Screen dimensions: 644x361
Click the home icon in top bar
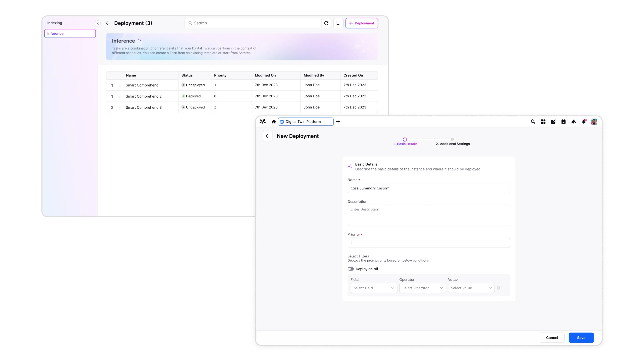pyautogui.click(x=274, y=122)
